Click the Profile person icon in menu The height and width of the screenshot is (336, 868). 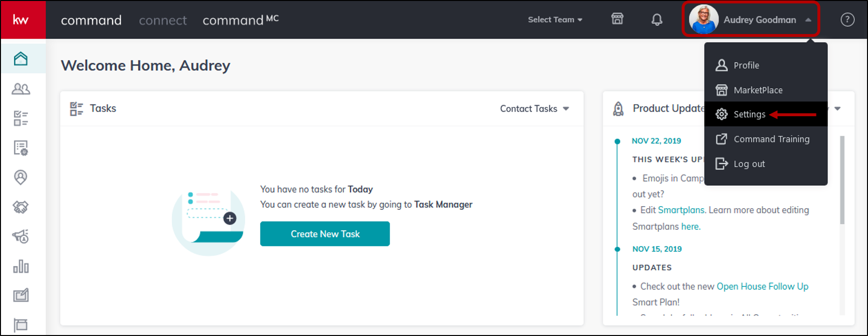click(722, 65)
